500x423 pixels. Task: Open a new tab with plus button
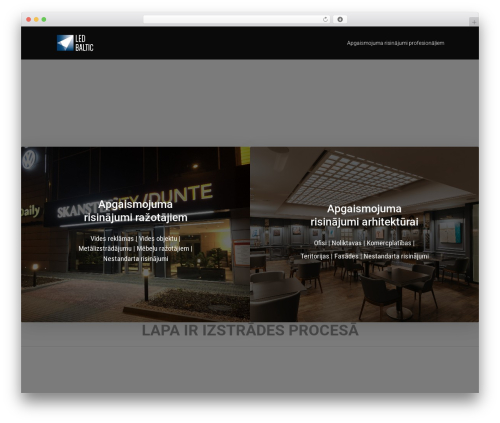pos(474,22)
